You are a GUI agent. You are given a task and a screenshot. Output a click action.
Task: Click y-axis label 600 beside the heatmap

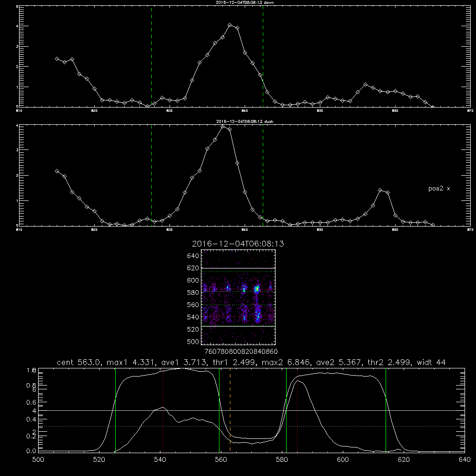coord(193,280)
